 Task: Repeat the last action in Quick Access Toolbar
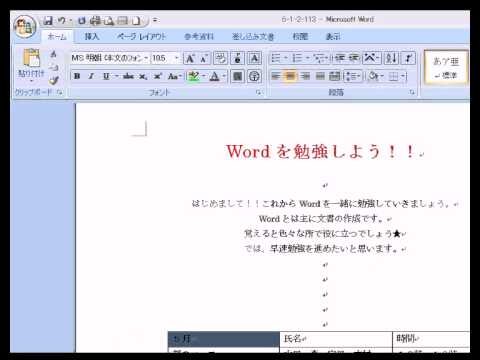tap(82, 21)
